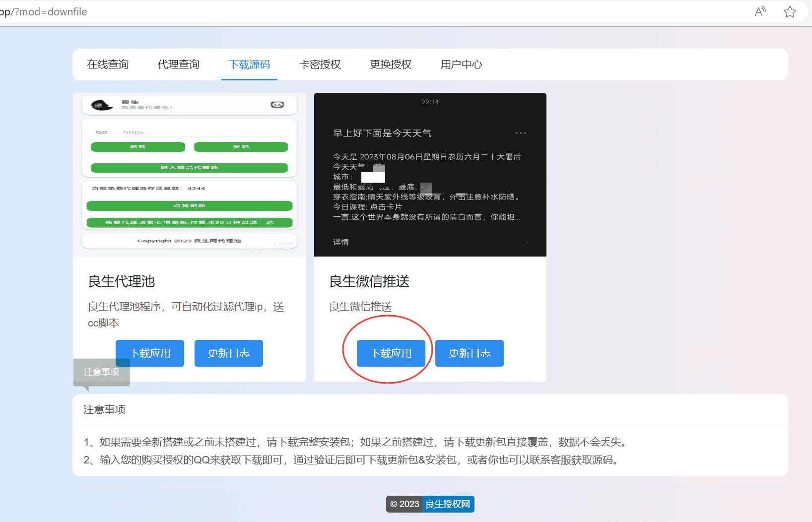Screen dimensions: 812x522
Task: Click the circled 下载应用 button for 良生微信推送
Action: (x=391, y=353)
